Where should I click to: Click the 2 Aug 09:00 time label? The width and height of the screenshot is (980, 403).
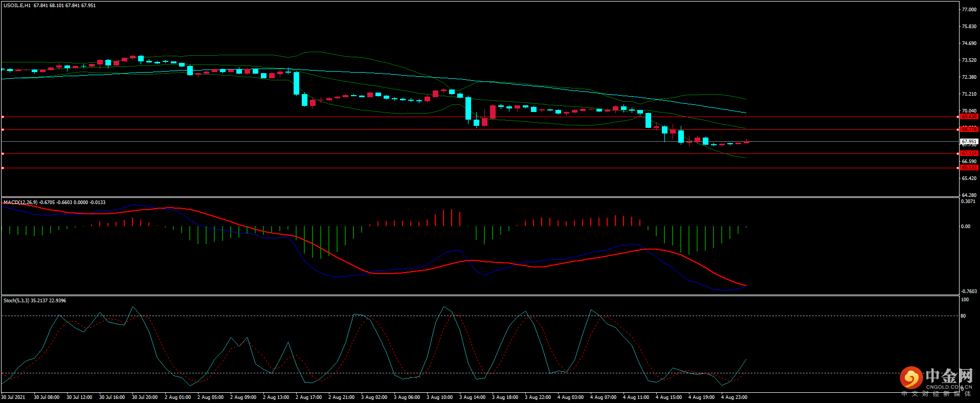point(243,397)
